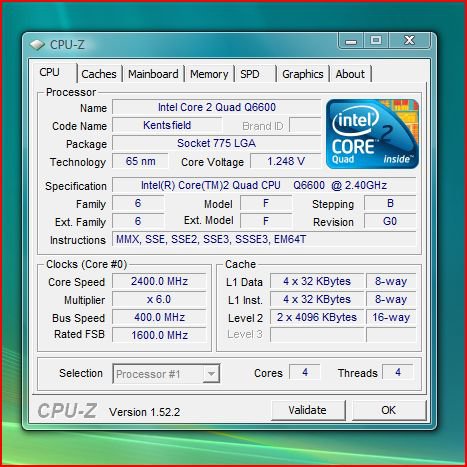The image size is (467, 467).
Task: Maximize the CPU-Z window
Action: coord(376,41)
